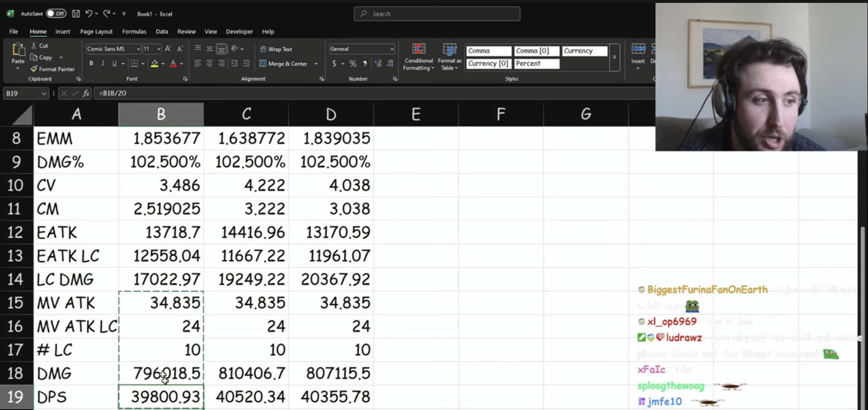Open the Developer ribbon tab
Screen dimensions: 868x410
[239, 32]
